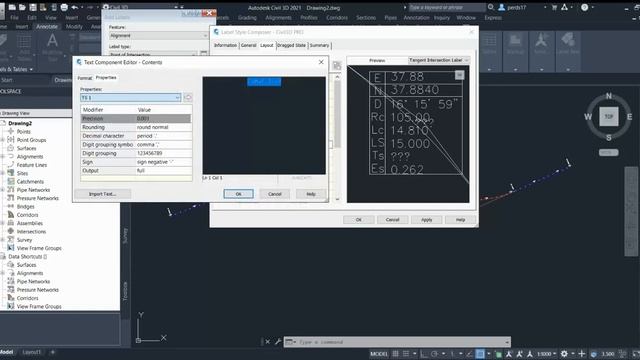Select the Intersections item in Toolspace tree
The height and width of the screenshot is (360, 640).
tap(31, 231)
